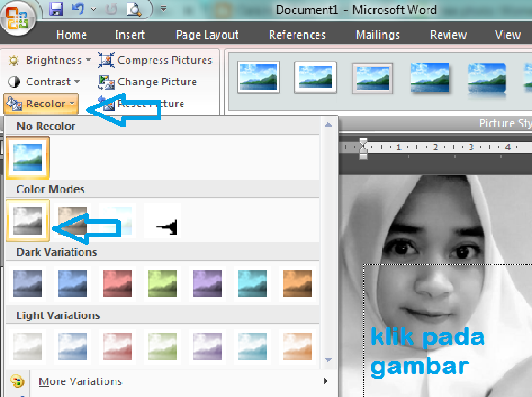Pick the gray light variation

tap(28, 347)
